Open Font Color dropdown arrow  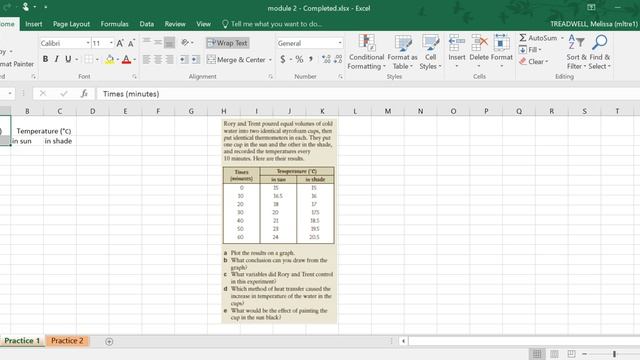(134, 60)
